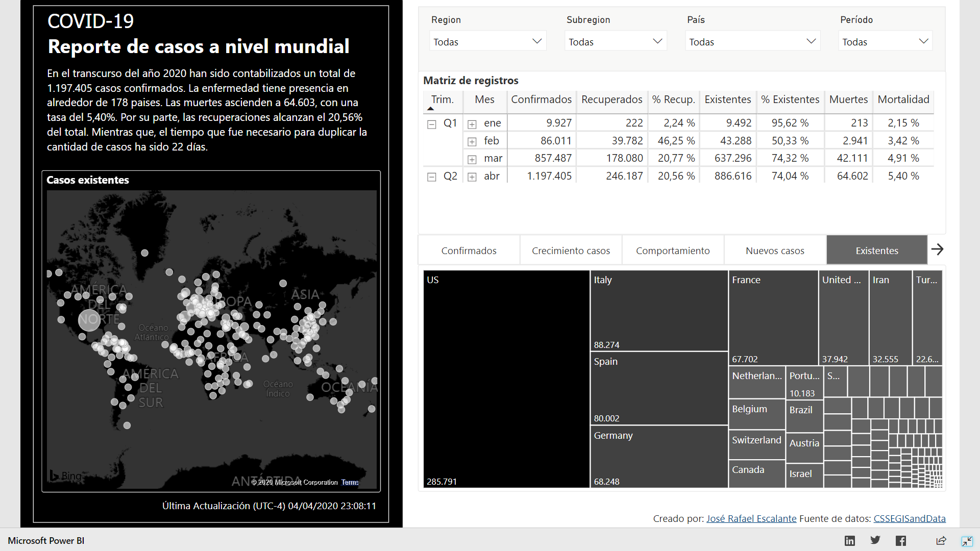980x551 pixels.
Task: Select the Iran treemap block
Action: (891, 317)
